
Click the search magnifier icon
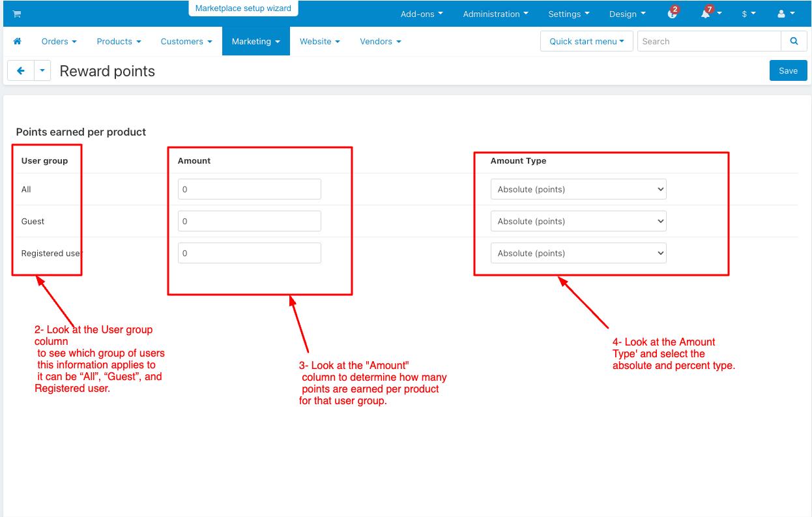[794, 41]
